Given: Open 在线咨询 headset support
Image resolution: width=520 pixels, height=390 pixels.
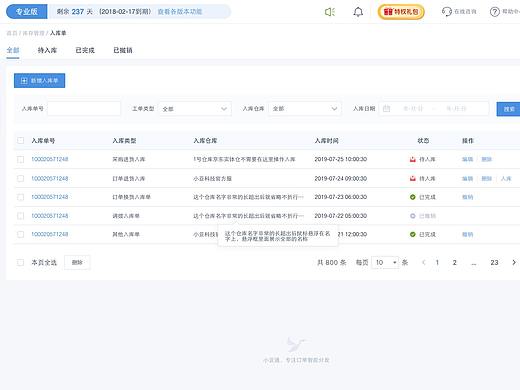Looking at the screenshot, I should point(459,12).
